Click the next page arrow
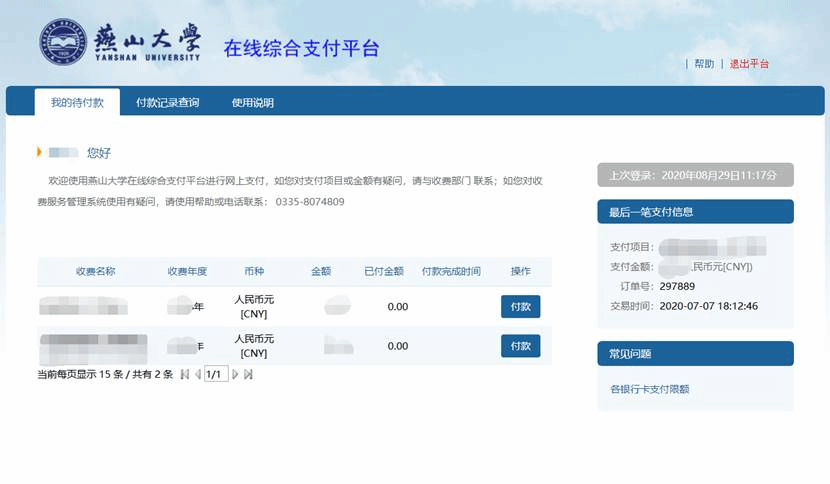This screenshot has width=830, height=484. [236, 374]
